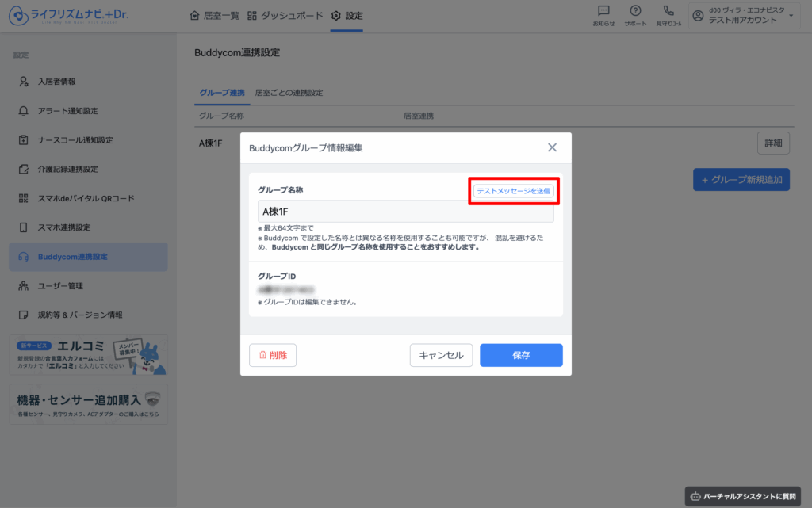The height and width of the screenshot is (508, 812).
Task: Select 介護記録連携設定 sidebar item
Action: coord(88,169)
